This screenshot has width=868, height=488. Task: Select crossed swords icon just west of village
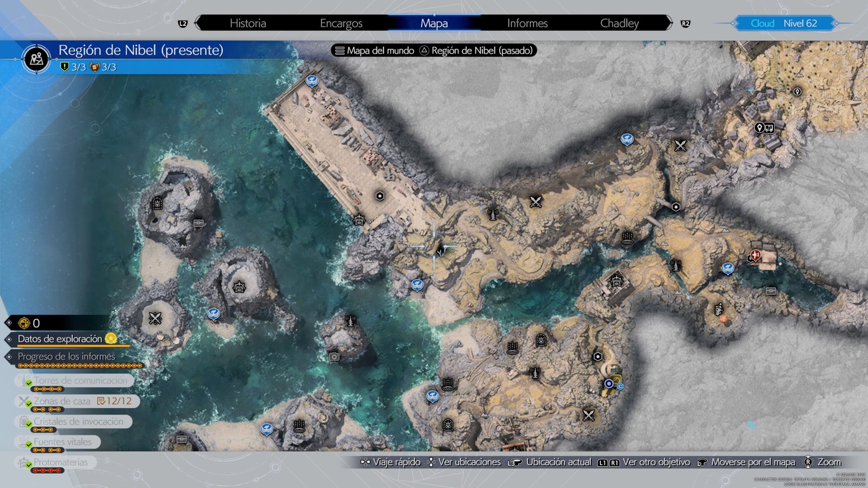coord(680,146)
